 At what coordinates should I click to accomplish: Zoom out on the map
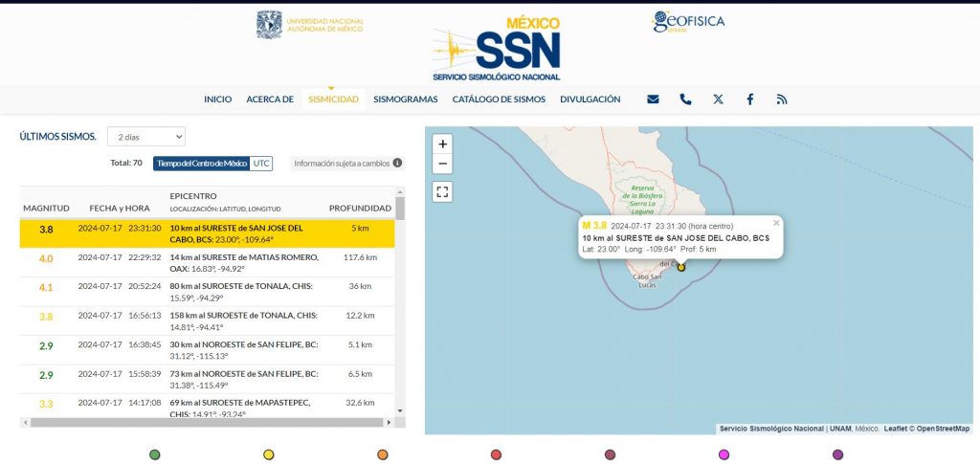pos(442,164)
